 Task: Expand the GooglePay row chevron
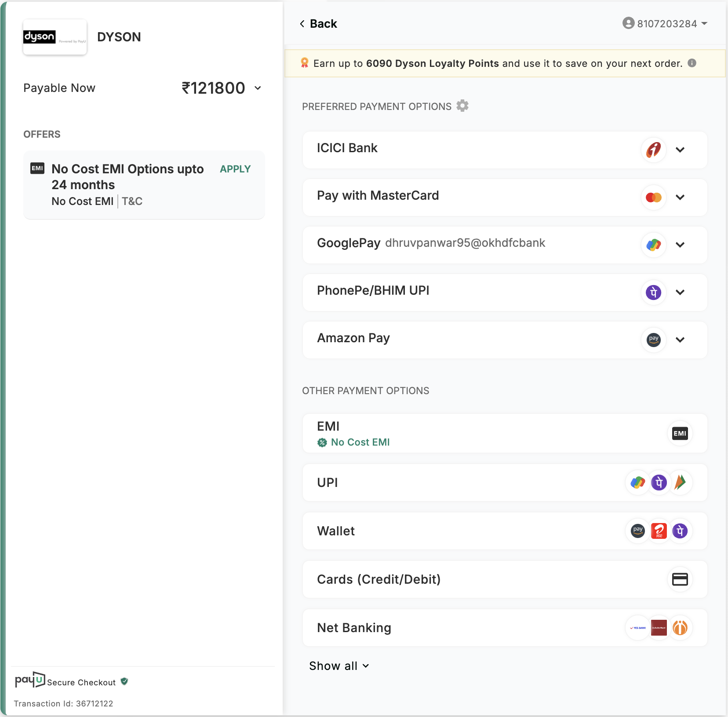tap(680, 245)
